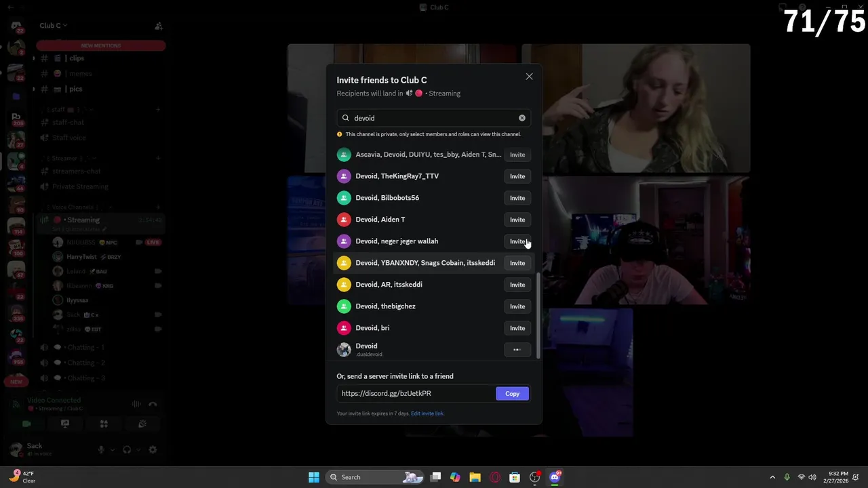The width and height of the screenshot is (868, 488).
Task: Open the clock showing 9:32 PM
Action: (839, 477)
